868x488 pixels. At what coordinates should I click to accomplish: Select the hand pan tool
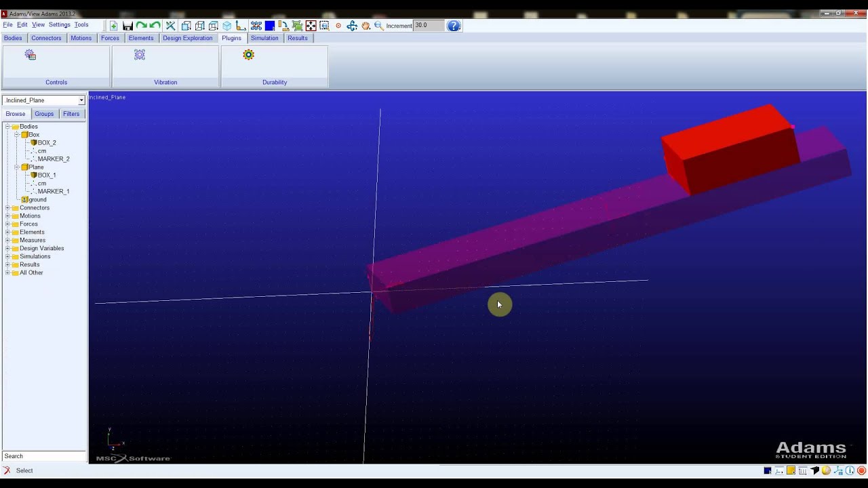point(366,26)
